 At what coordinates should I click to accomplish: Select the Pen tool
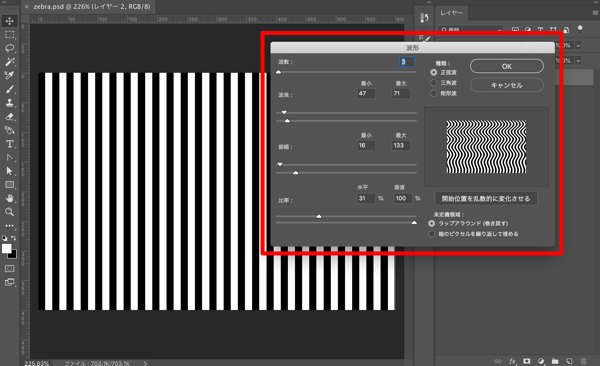tap(10, 157)
